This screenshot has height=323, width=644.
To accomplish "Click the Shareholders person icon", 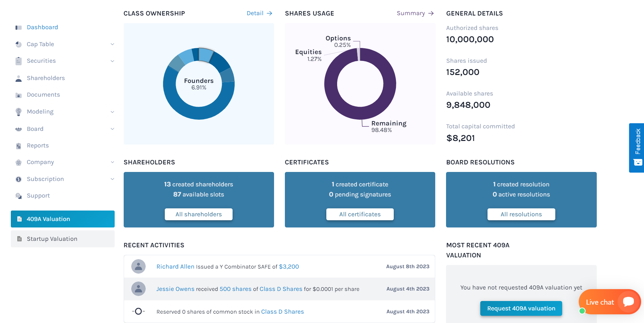I will [18, 78].
